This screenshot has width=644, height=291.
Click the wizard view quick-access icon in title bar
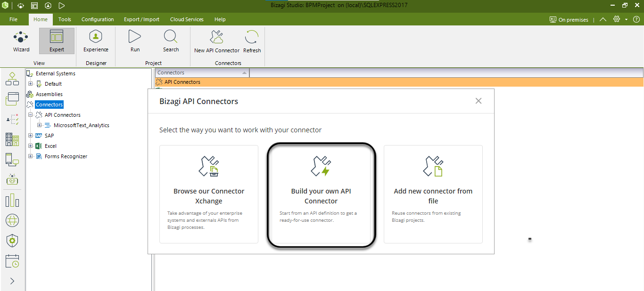pos(20,6)
